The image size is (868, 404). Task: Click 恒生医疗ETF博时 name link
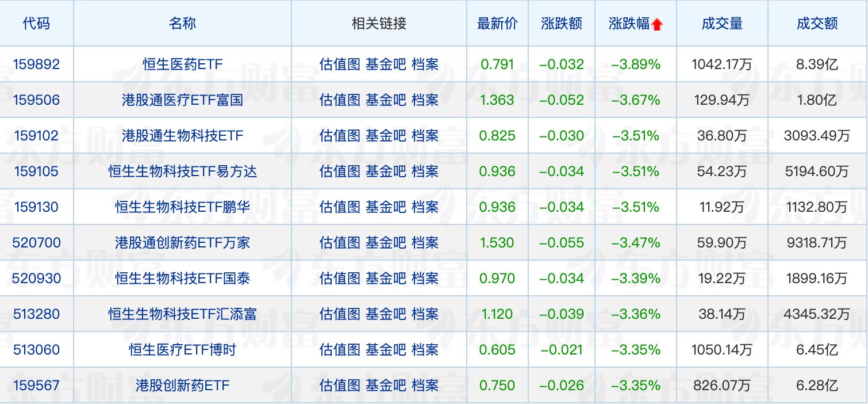point(182,350)
